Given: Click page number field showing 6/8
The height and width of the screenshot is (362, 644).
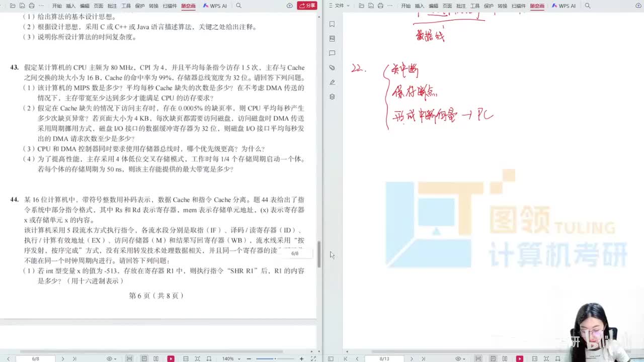Looking at the screenshot, I should click(x=35, y=358).
